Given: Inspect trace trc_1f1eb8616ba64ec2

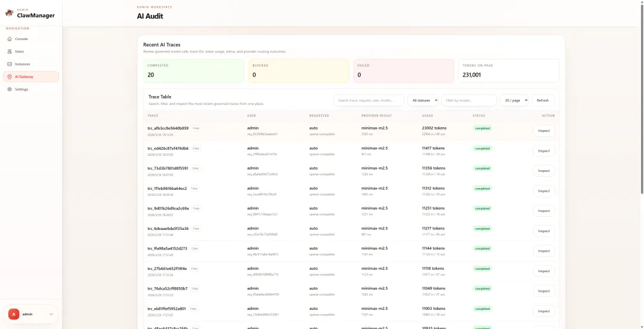Looking at the screenshot, I should coord(544,191).
